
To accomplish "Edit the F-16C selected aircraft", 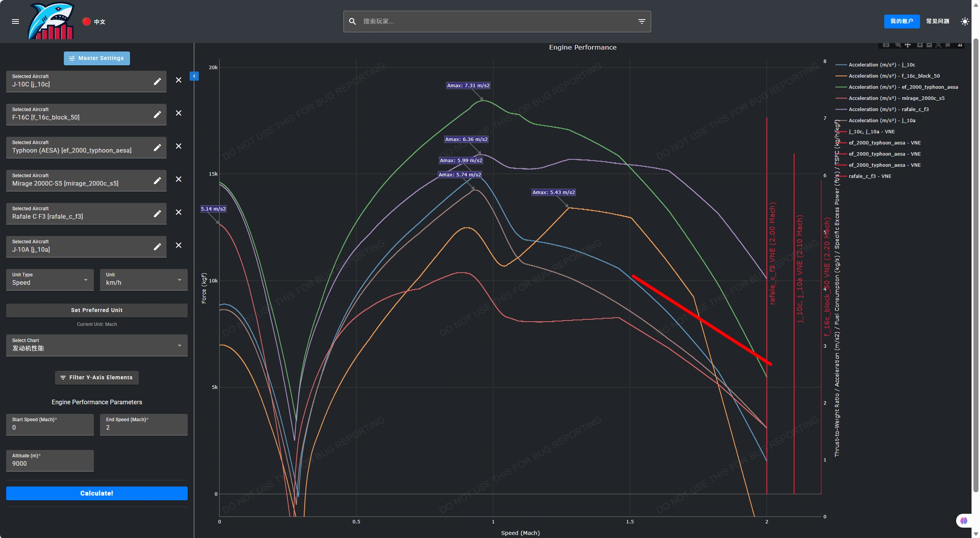I will pyautogui.click(x=157, y=115).
